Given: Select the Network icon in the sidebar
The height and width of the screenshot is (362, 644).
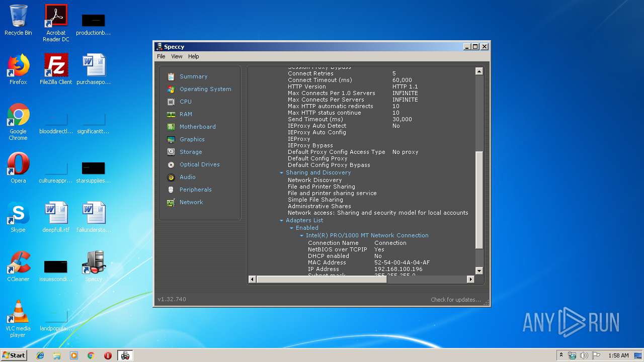Looking at the screenshot, I should tap(171, 202).
